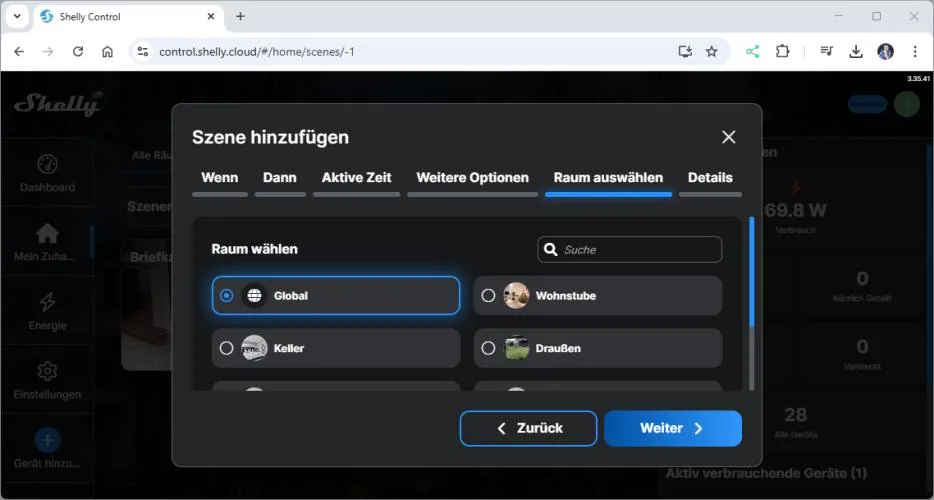Viewport: 934px width, 500px height.
Task: Close the Szene hinzufügen dialog
Action: (x=728, y=137)
